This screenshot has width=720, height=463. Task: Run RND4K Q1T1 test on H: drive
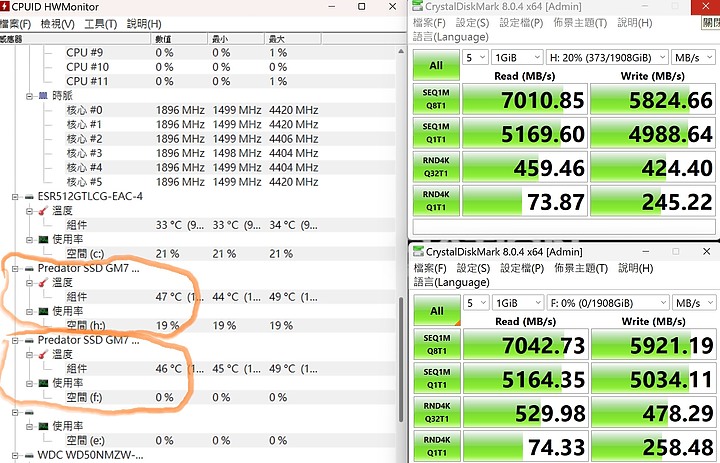(436, 201)
